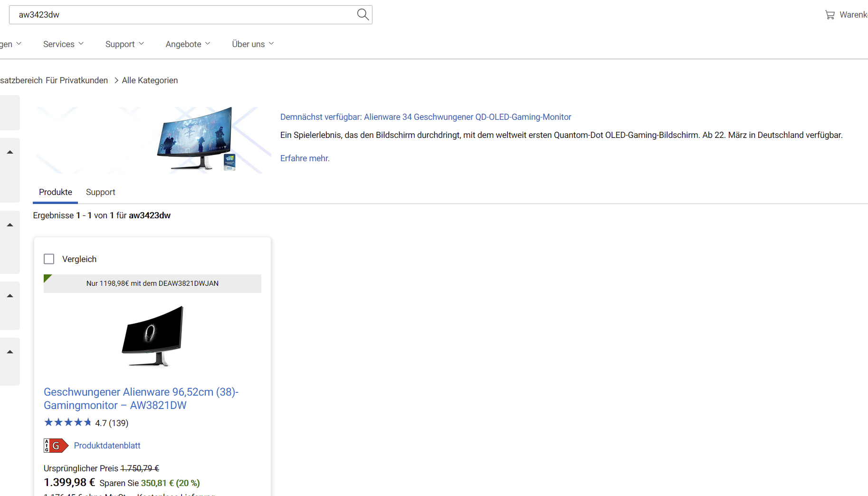Open the Alle Kategorien breadcrumb

tap(150, 80)
